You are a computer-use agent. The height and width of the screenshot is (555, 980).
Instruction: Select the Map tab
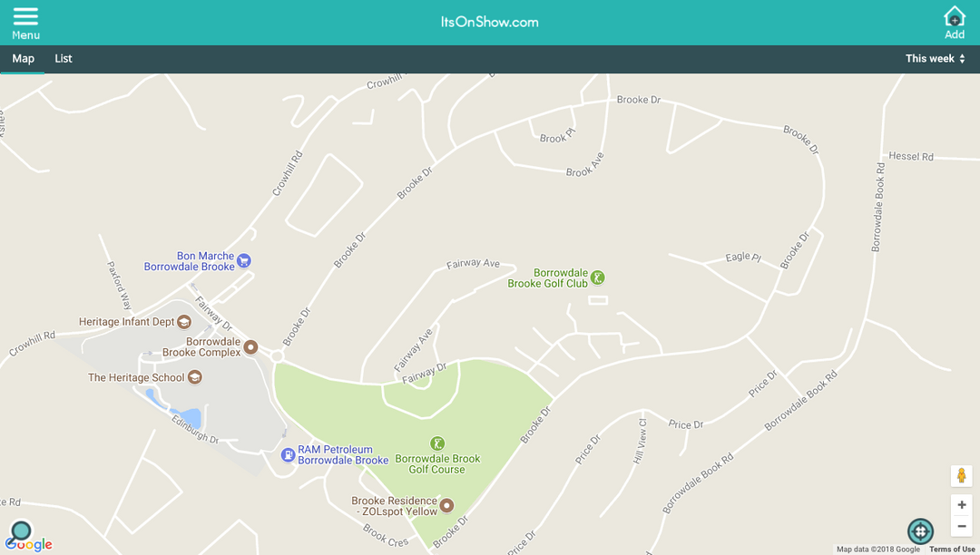[x=23, y=59]
